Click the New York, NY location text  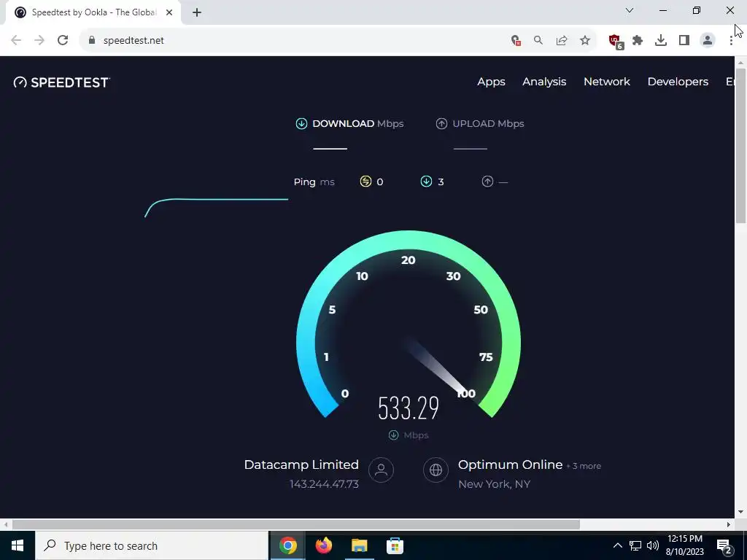[494, 484]
